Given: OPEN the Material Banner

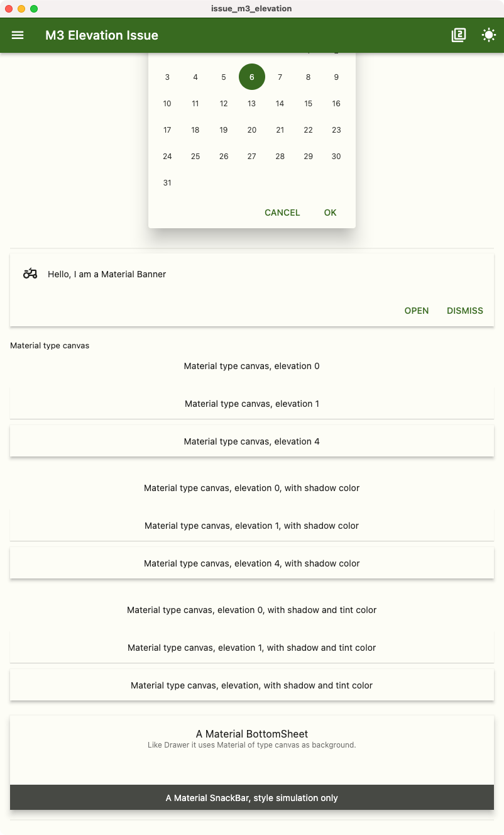Looking at the screenshot, I should click(x=416, y=311).
